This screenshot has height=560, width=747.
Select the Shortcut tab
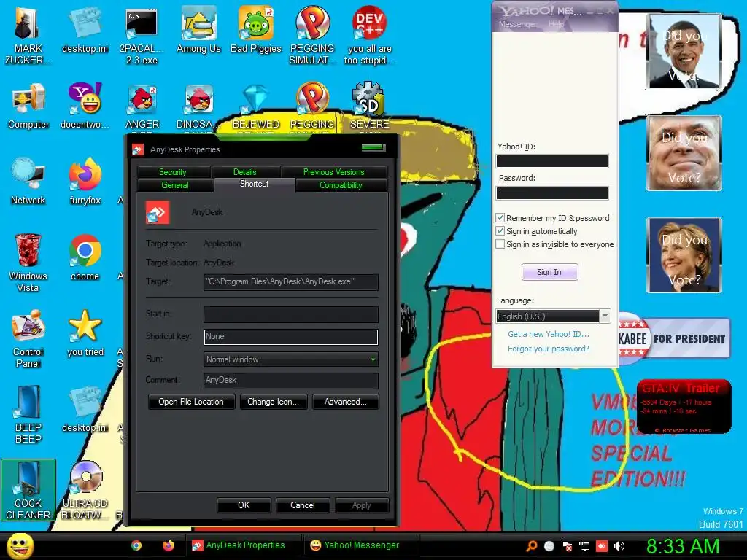255,184
